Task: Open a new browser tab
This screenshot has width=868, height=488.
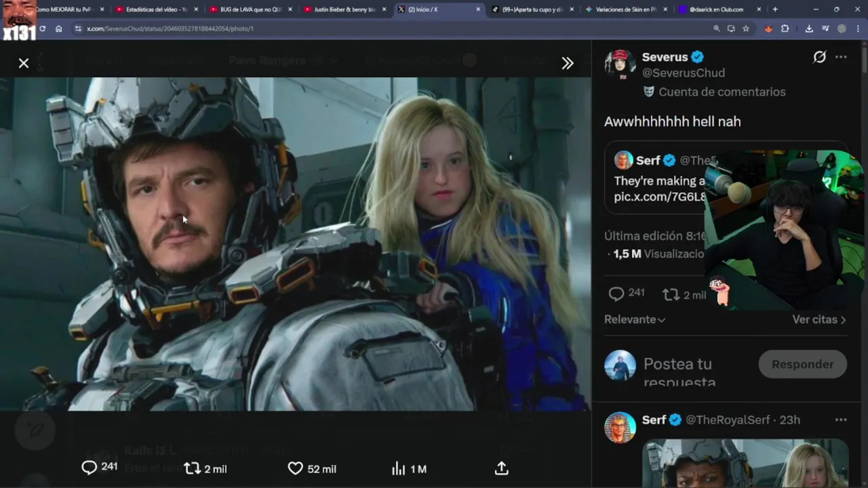Action: click(x=775, y=9)
